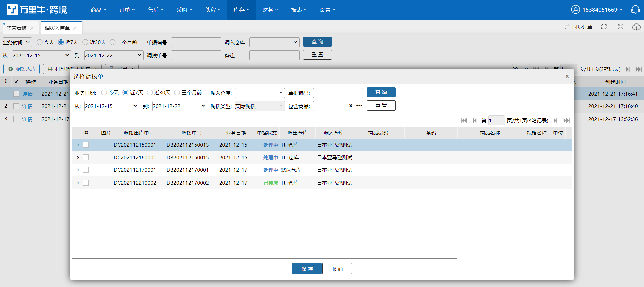Open the dialog 调入仓库 dropdown
The height and width of the screenshot is (287, 644).
tap(260, 93)
